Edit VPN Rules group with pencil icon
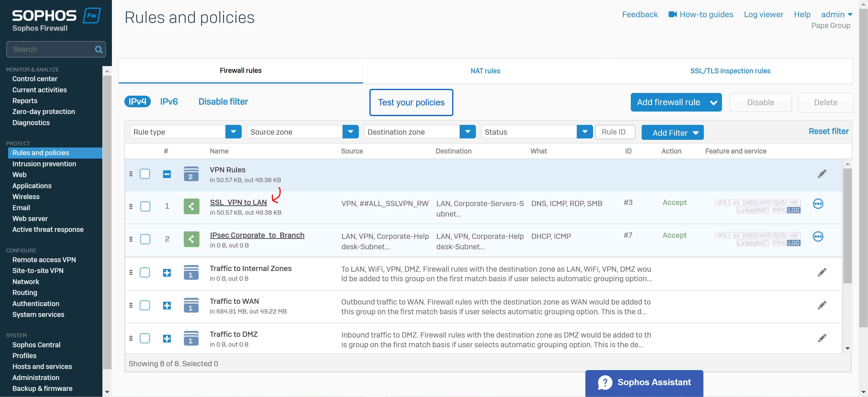 click(822, 174)
